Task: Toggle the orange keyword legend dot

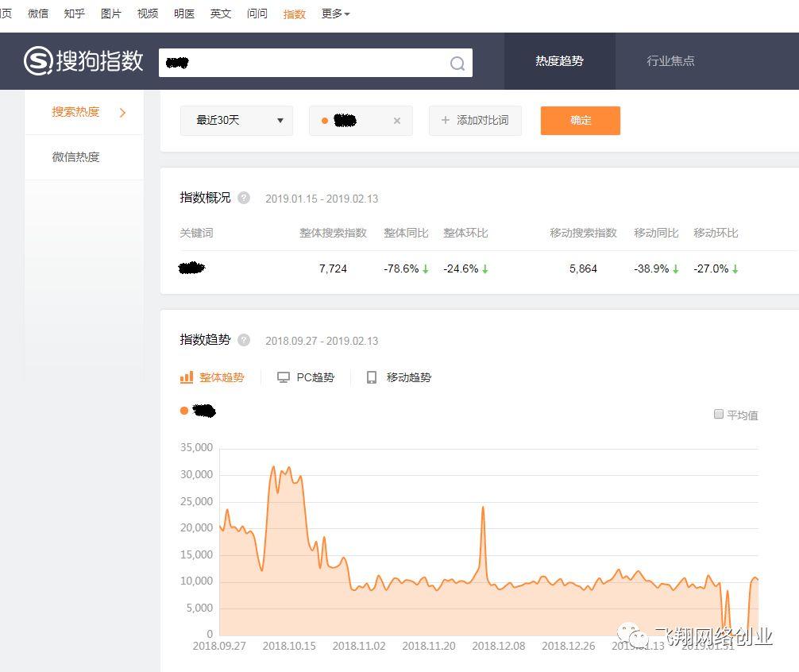Action: click(183, 411)
